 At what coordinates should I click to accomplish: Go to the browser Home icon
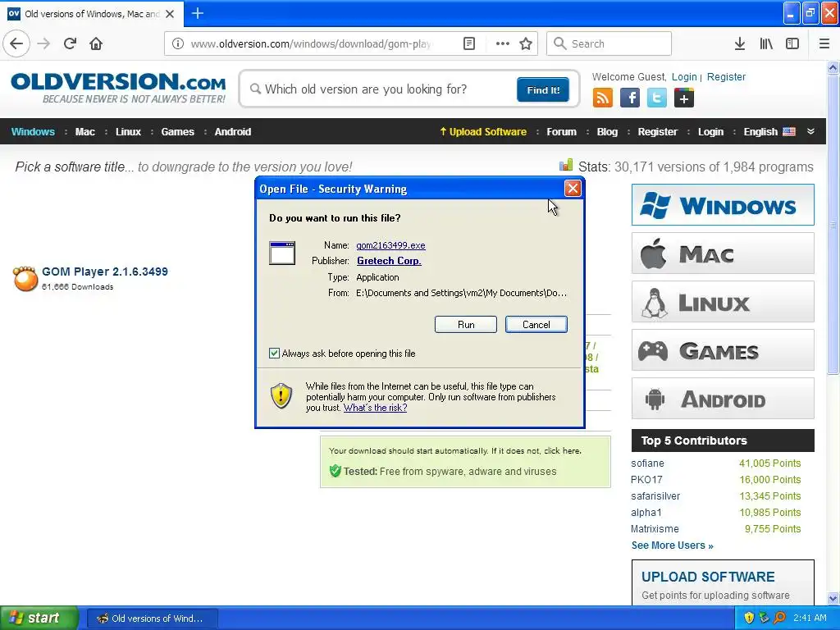click(x=96, y=43)
